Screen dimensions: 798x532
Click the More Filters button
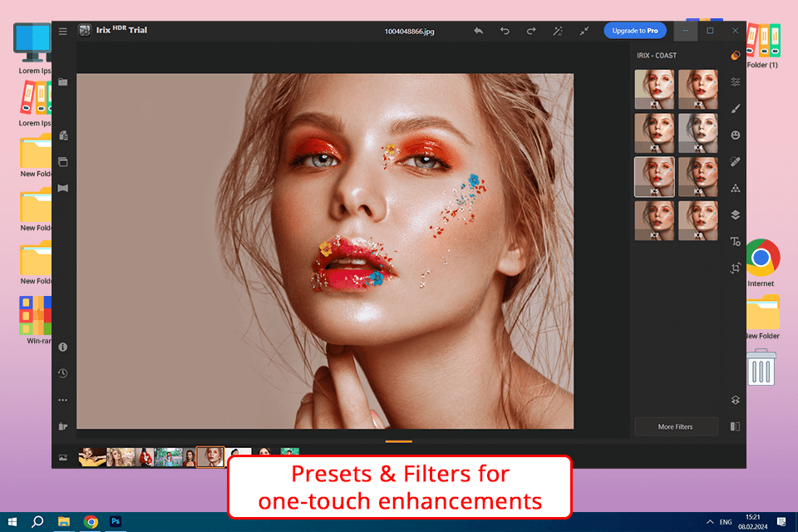pyautogui.click(x=676, y=426)
